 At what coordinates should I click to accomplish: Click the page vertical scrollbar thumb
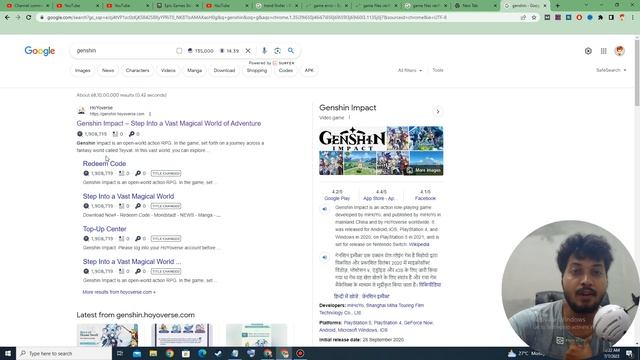coord(637,72)
